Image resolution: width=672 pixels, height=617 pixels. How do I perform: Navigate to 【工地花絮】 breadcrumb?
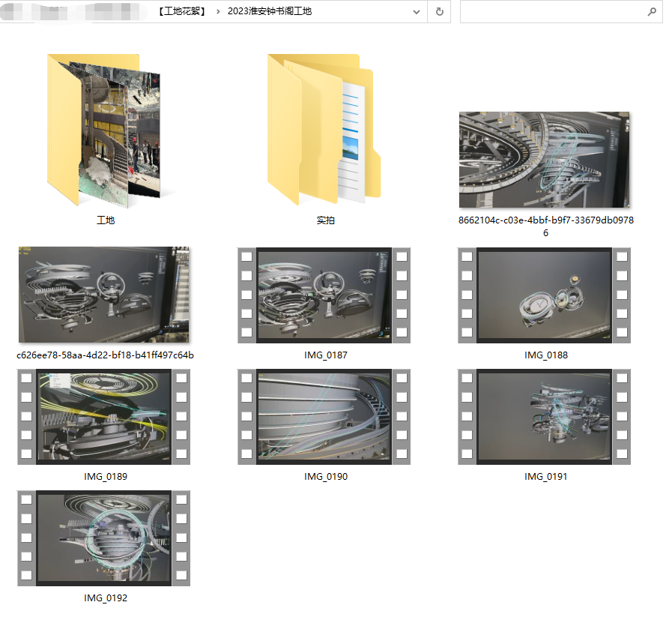coord(182,12)
